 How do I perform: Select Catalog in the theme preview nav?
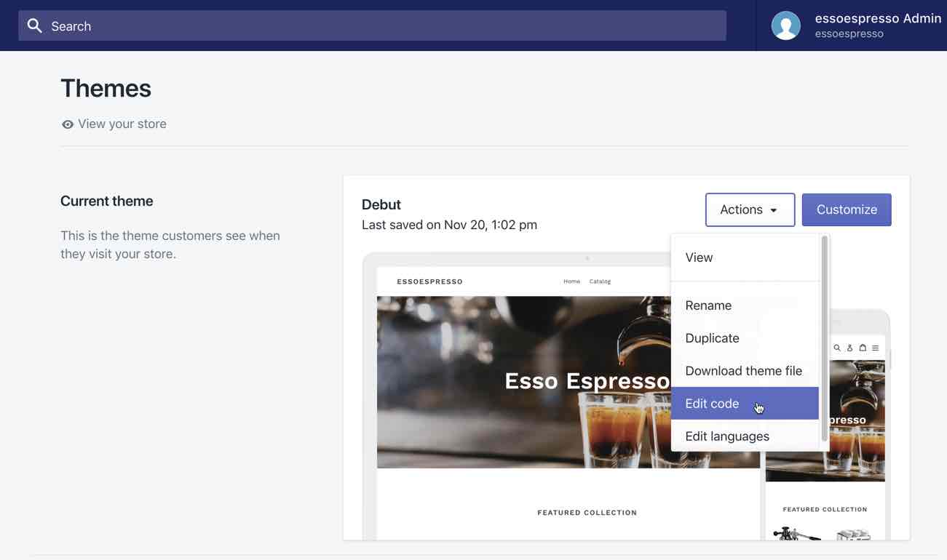click(600, 281)
